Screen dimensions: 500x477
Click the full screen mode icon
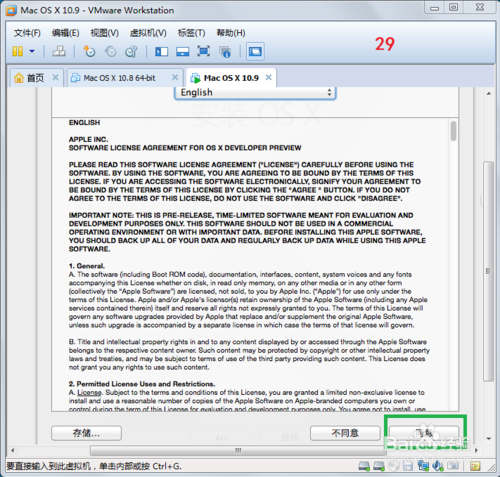[x=203, y=51]
